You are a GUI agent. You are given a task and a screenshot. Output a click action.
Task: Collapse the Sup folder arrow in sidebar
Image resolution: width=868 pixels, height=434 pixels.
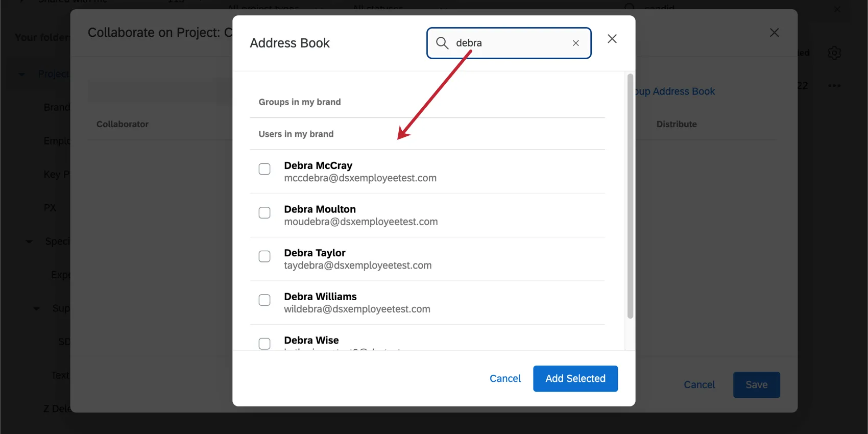36,308
